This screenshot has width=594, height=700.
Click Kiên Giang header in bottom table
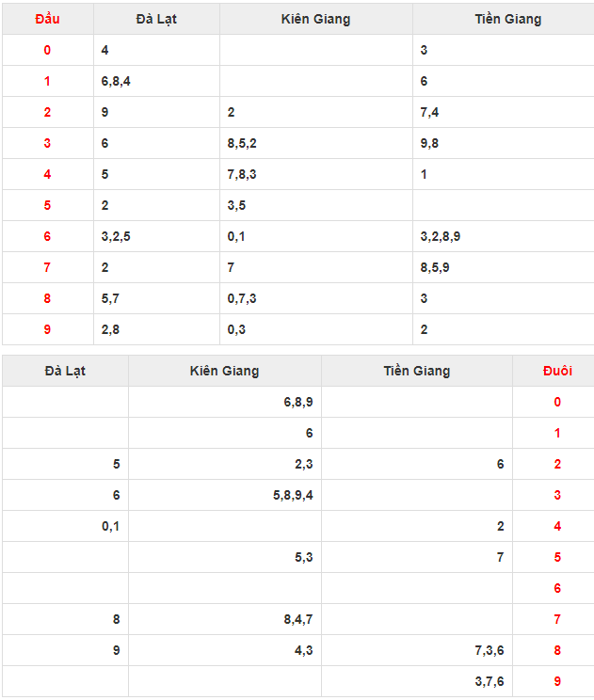(x=224, y=371)
